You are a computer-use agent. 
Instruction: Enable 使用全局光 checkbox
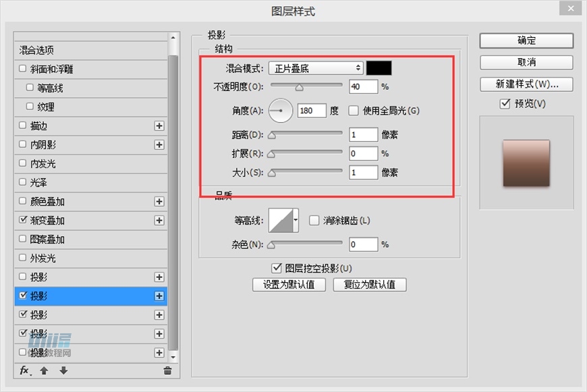click(x=354, y=111)
